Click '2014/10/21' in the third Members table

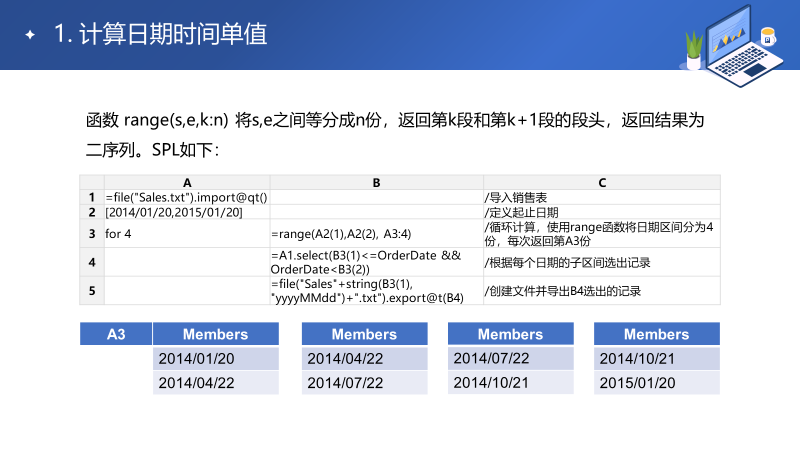pos(511,383)
